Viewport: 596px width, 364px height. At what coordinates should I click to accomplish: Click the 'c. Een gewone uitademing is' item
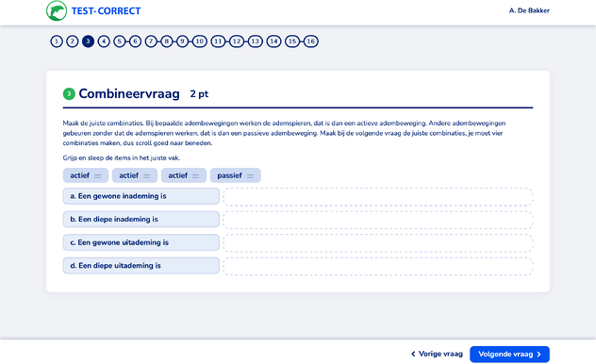click(x=141, y=242)
